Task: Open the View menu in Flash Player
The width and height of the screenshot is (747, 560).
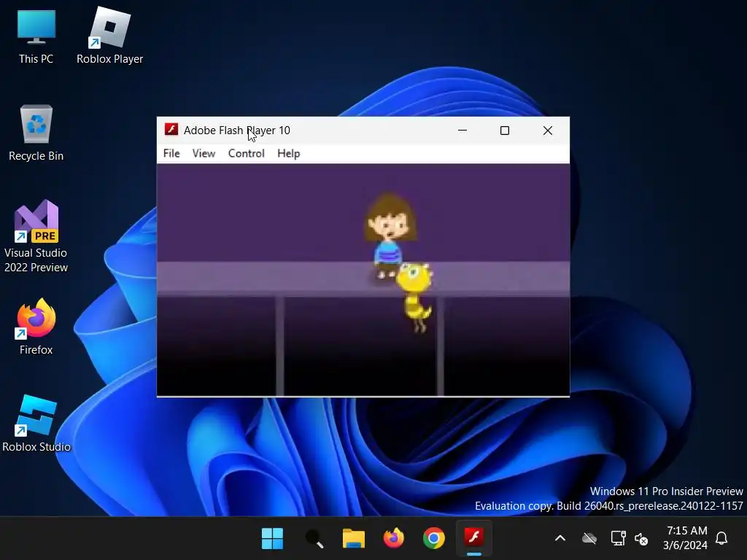Action: coord(204,153)
